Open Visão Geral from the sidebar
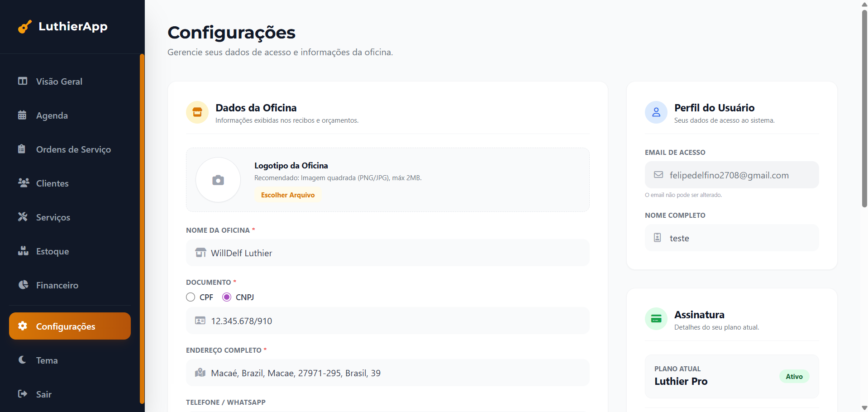This screenshot has height=412, width=868. pos(59,81)
